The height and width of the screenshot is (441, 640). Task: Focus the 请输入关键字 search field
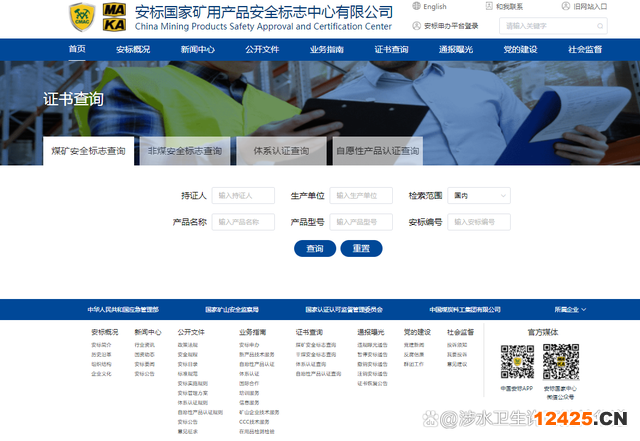(x=553, y=26)
